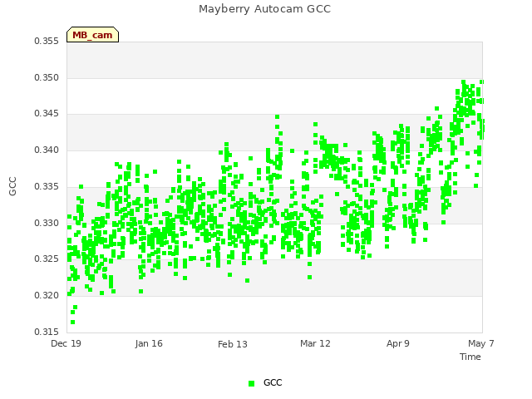Select the GCC legend label
The image size is (532, 399).
click(x=273, y=382)
